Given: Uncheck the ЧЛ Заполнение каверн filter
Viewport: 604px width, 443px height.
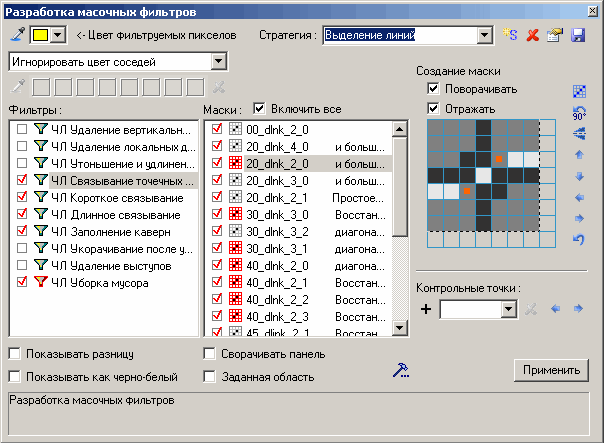Looking at the screenshot, I should [x=22, y=231].
